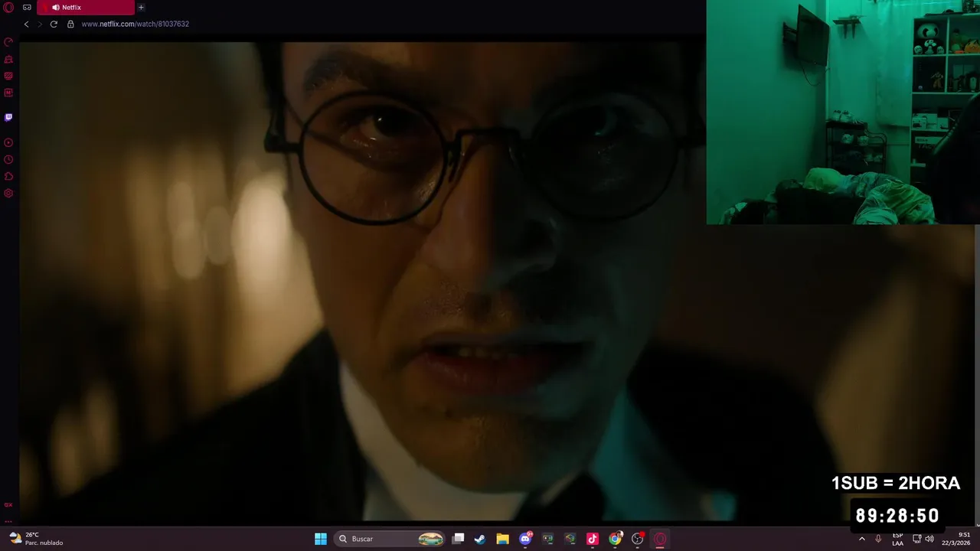Open network status icon in system tray
The height and width of the screenshot is (551, 980).
pyautogui.click(x=916, y=539)
